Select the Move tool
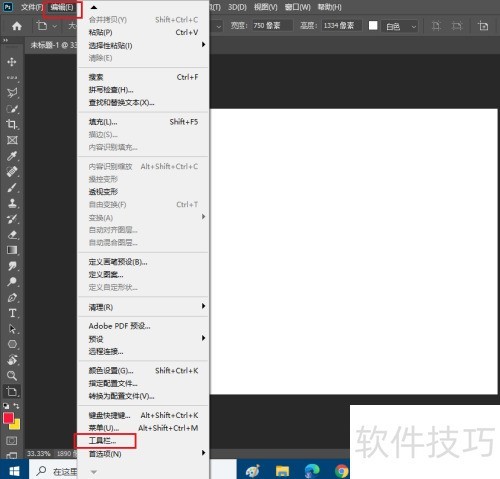Viewport: 500px width, 479px height. coord(12,62)
